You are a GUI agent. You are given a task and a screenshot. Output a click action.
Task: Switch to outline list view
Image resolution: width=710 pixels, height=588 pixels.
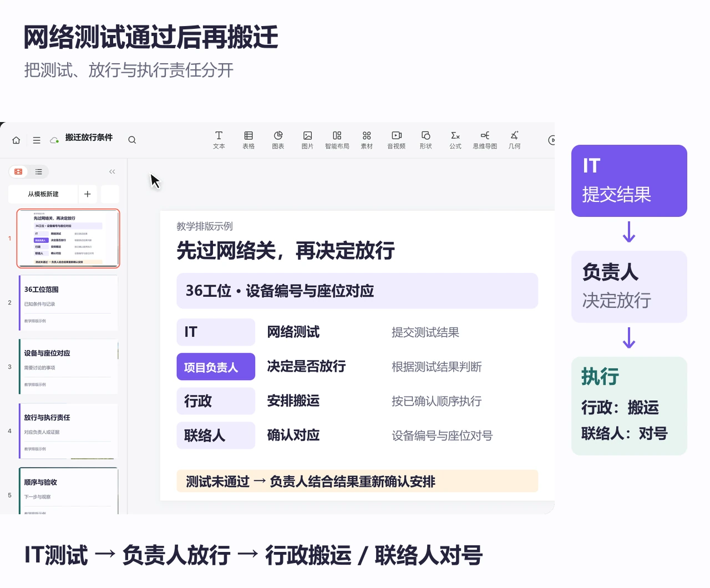(x=39, y=172)
